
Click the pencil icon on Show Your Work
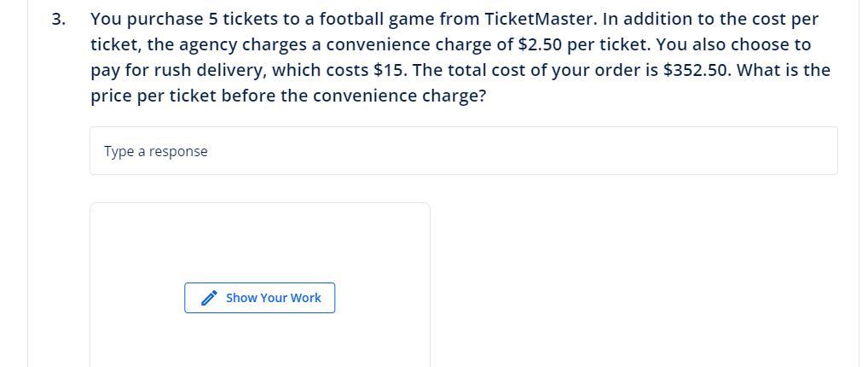(x=209, y=298)
